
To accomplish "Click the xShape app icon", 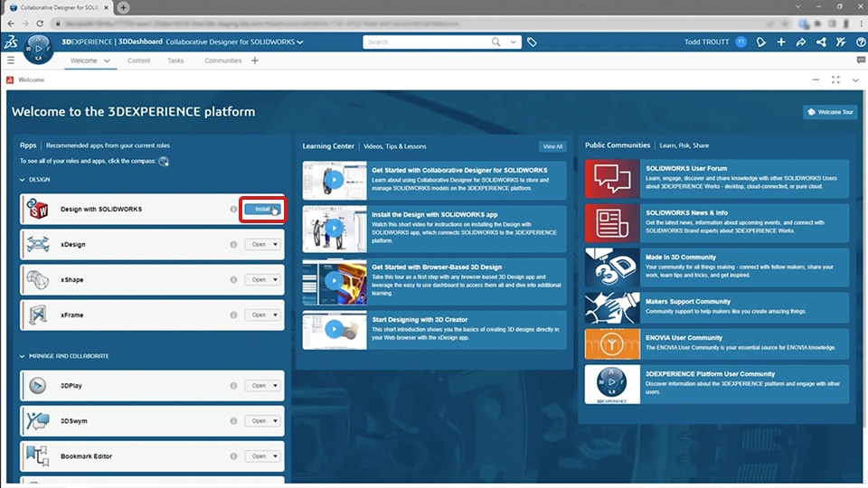I will pyautogui.click(x=38, y=279).
